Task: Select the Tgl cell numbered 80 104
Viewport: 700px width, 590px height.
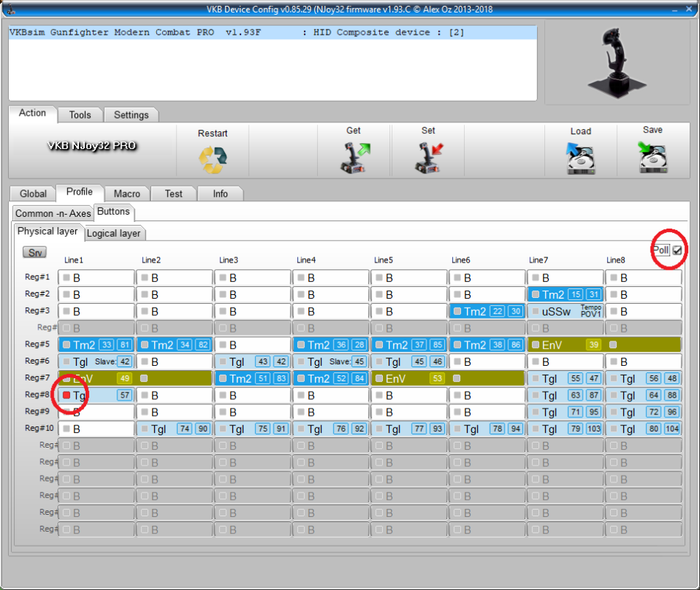Action: coord(642,429)
